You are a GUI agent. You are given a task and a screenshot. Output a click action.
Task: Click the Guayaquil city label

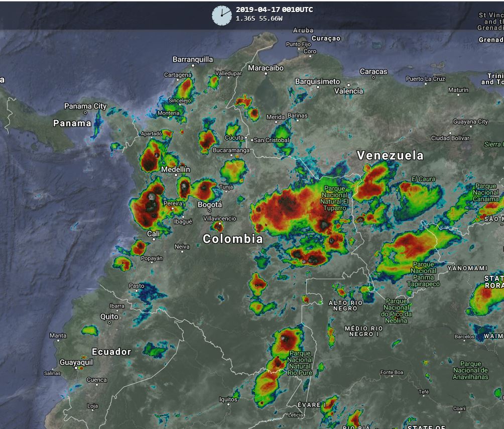tap(76, 362)
